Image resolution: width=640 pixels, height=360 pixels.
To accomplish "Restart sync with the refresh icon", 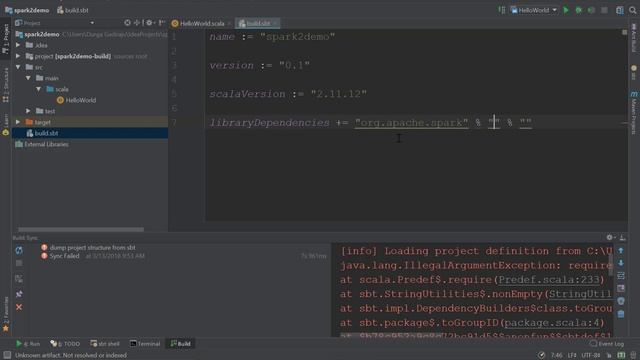I will pos(19,250).
